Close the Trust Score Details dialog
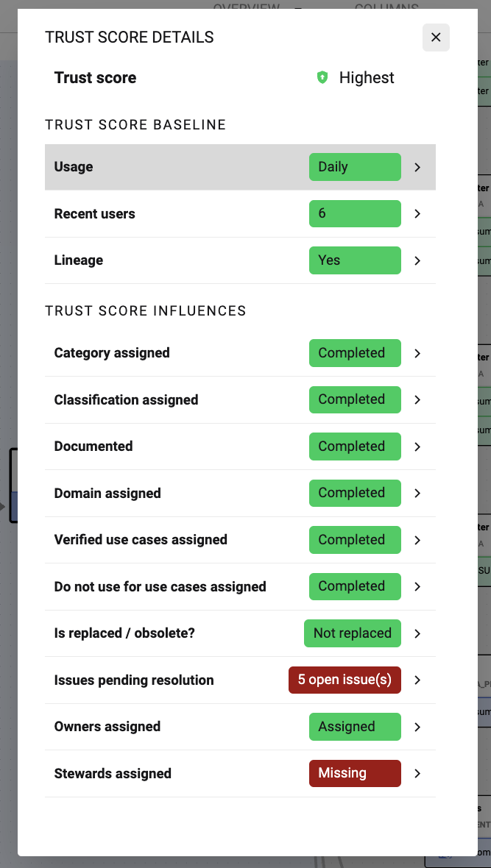491x868 pixels. (436, 38)
